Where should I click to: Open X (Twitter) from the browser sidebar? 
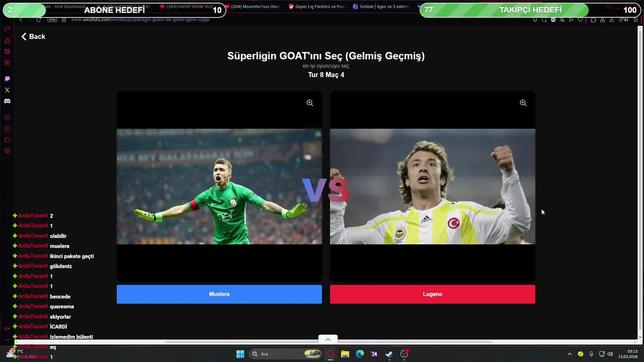tap(7, 90)
